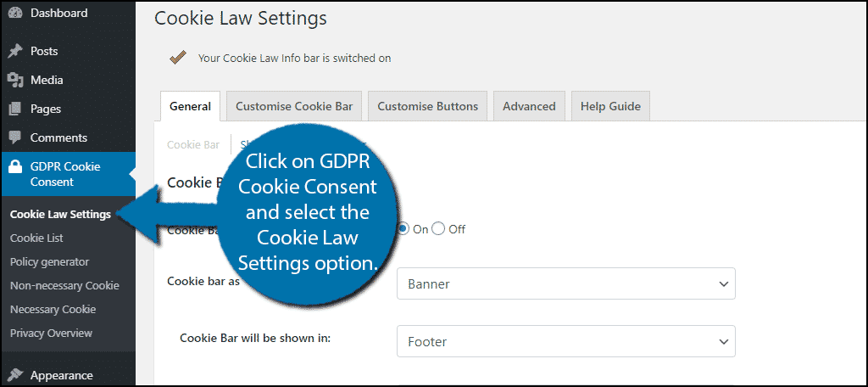Image resolution: width=868 pixels, height=387 pixels.
Task: Click the Comments speech bubble icon
Action: pyautogui.click(x=15, y=137)
